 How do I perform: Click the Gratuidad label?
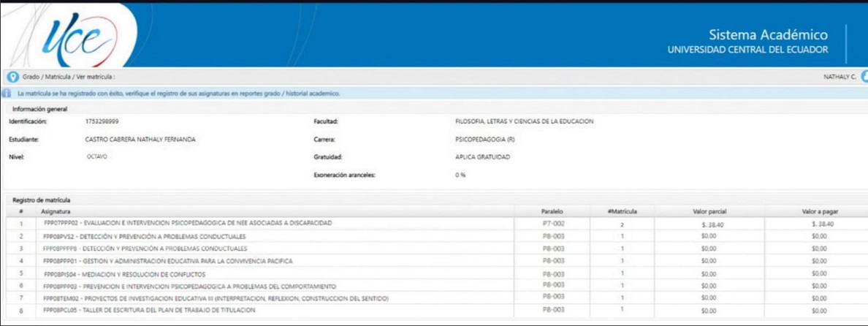pos(328,157)
